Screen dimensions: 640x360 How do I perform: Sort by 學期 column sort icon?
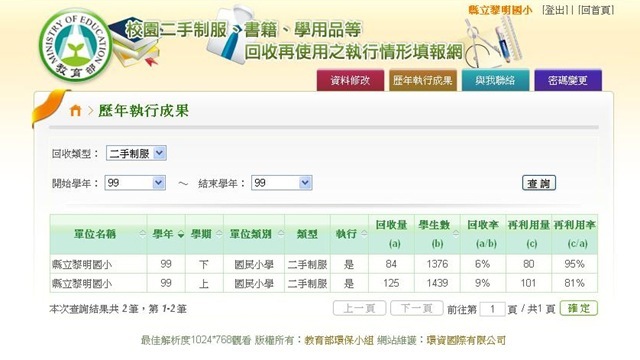point(219,234)
